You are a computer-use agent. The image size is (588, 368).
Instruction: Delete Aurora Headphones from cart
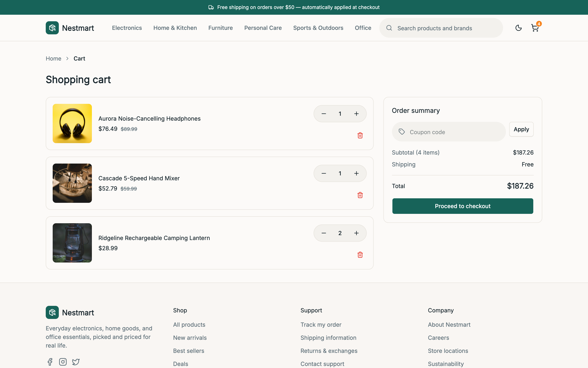360,135
